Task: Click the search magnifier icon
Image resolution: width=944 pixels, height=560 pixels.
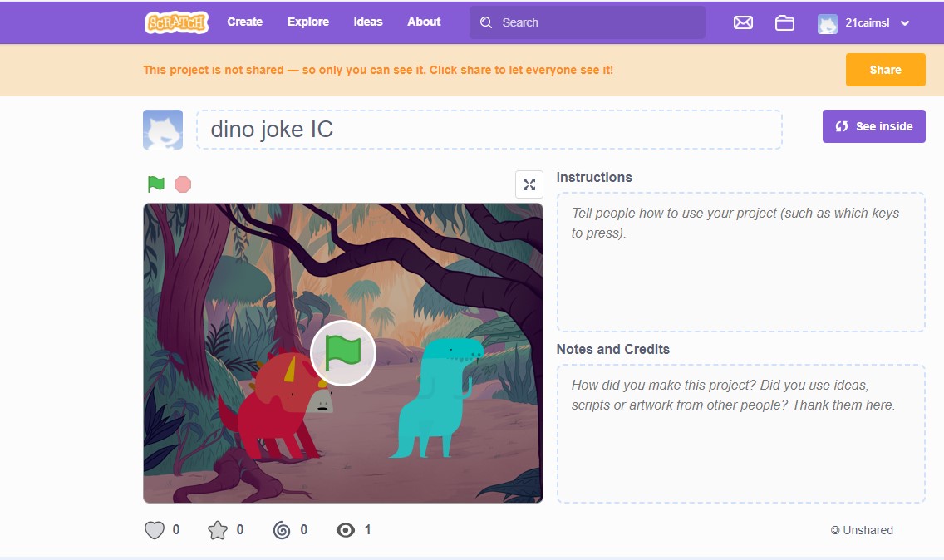Action: (486, 22)
